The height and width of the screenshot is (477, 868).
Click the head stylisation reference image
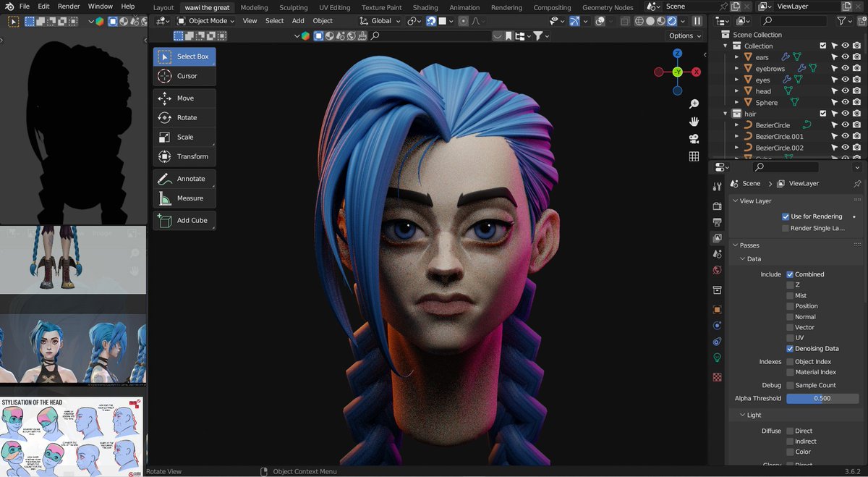(71, 436)
